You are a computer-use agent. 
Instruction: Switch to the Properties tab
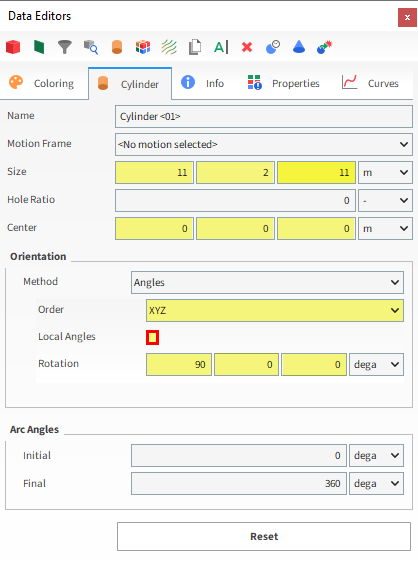click(284, 83)
